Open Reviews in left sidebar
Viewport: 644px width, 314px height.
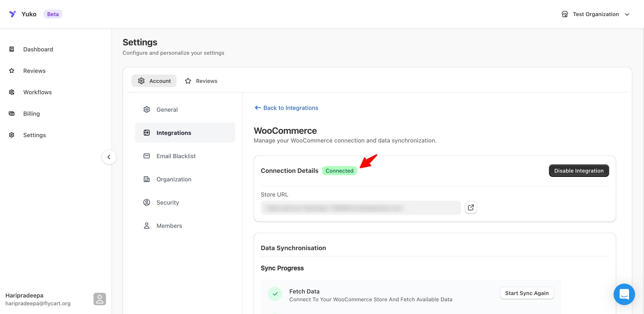34,71
